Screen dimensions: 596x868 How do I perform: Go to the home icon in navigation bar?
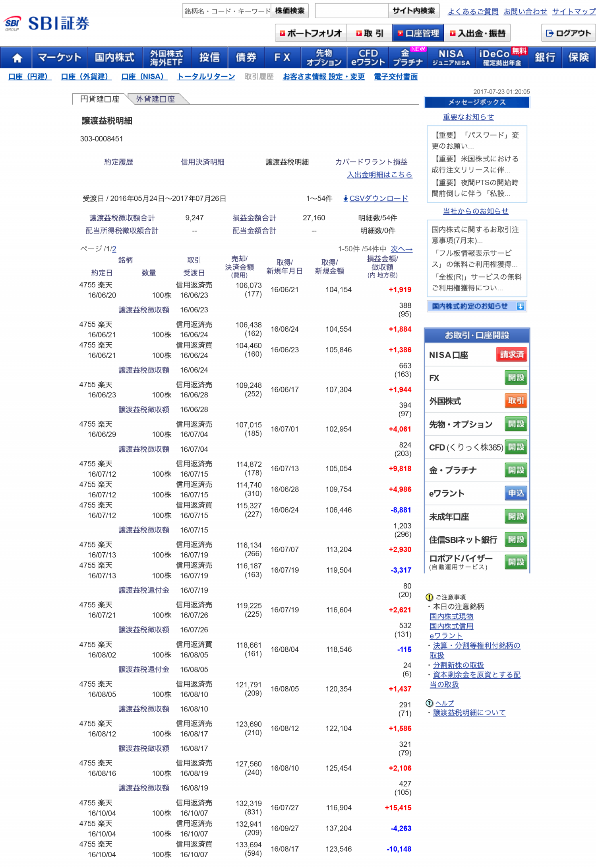coord(17,58)
